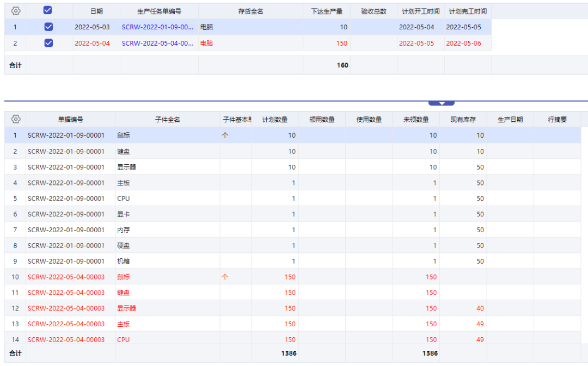
Task: Click the 行摘要 column header
Action: (558, 120)
